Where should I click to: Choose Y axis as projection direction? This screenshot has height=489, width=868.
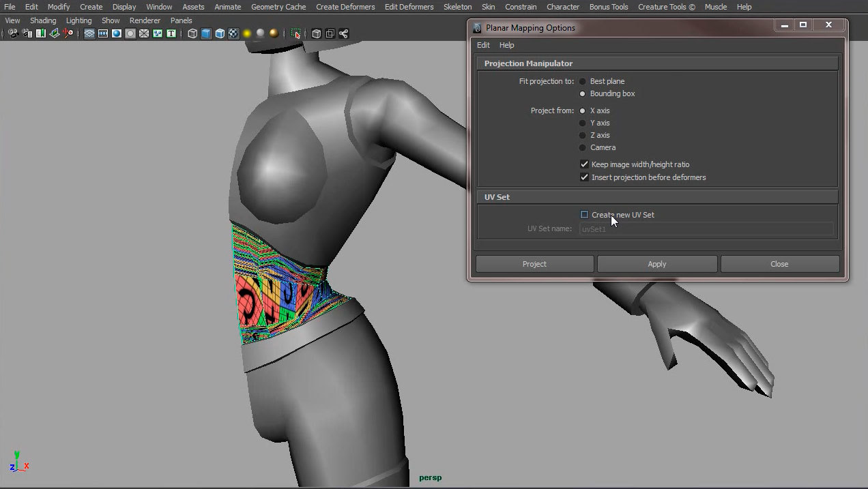(583, 123)
